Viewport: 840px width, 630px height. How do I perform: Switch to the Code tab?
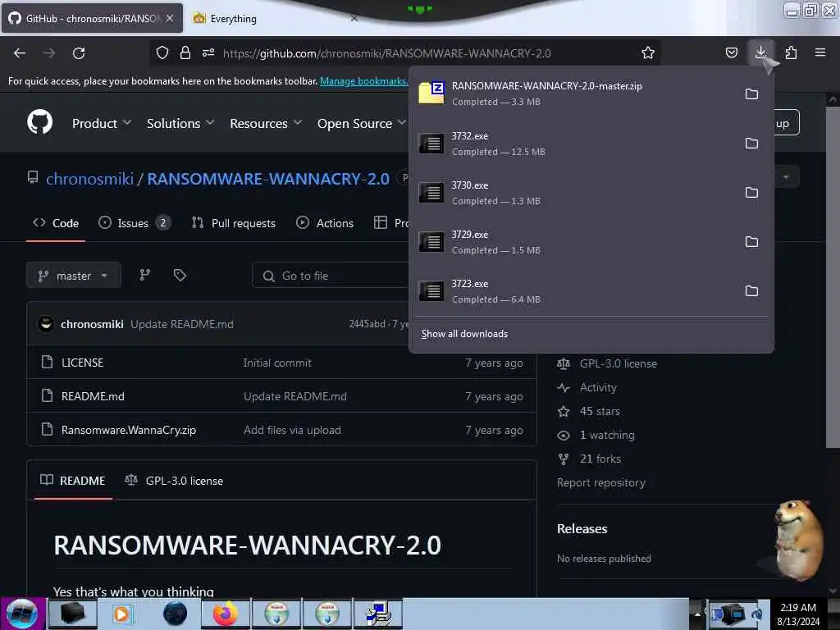tap(56, 223)
